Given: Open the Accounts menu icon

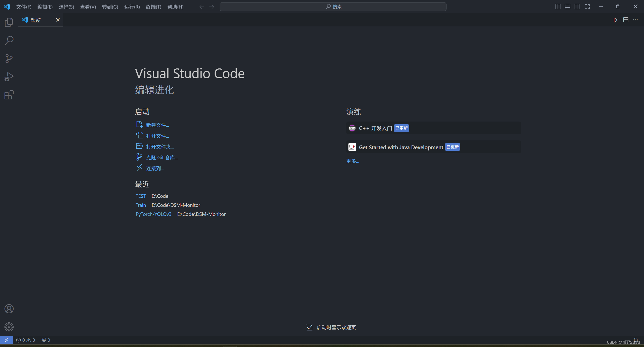Looking at the screenshot, I should tap(9, 309).
